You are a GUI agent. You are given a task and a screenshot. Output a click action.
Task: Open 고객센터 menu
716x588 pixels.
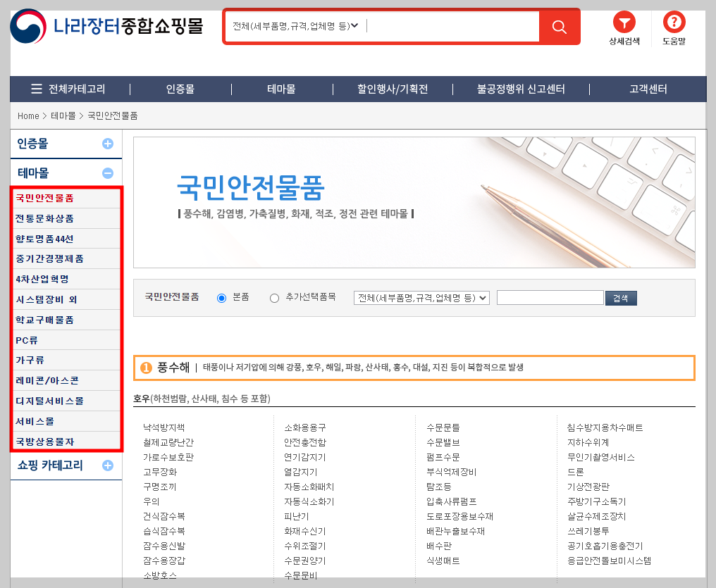point(648,89)
